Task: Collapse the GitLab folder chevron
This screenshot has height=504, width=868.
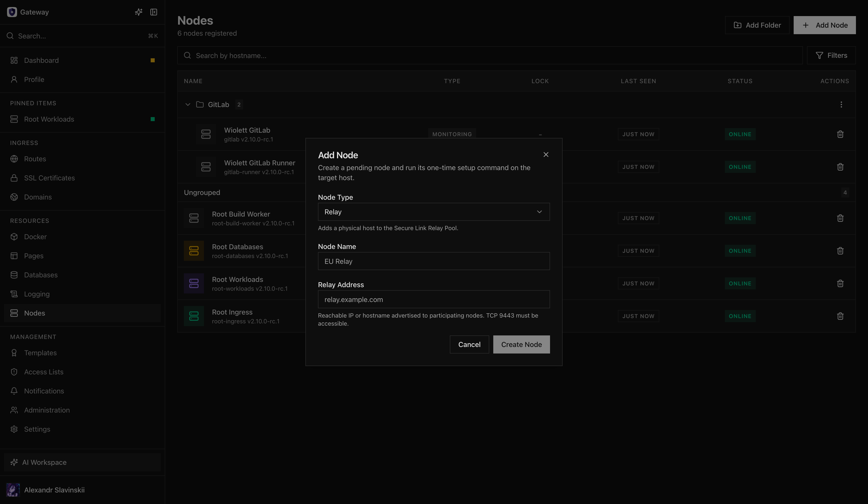Action: pos(188,104)
